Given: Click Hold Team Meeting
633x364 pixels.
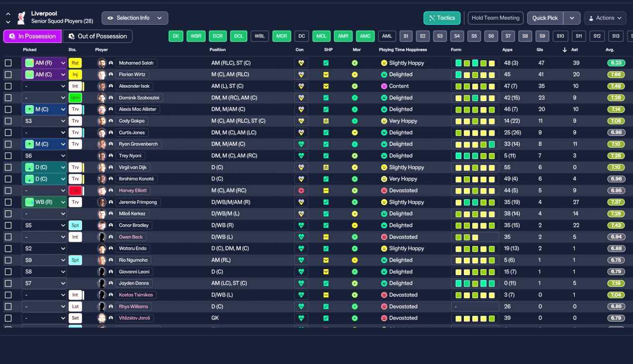Looking at the screenshot, I should click(x=496, y=18).
